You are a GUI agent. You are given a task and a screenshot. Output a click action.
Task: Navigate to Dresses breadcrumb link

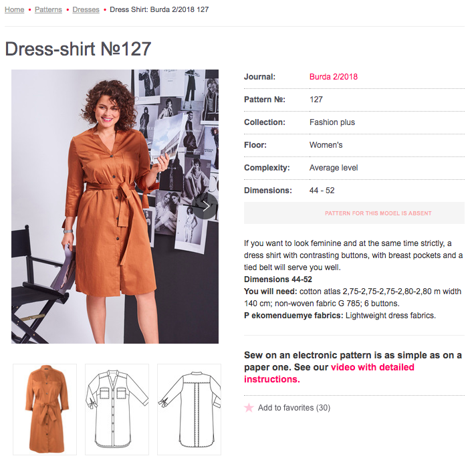86,9
